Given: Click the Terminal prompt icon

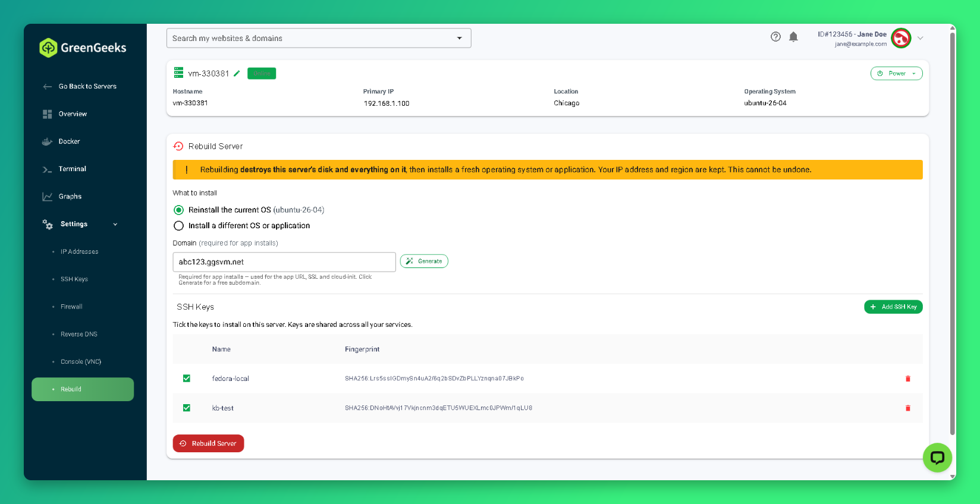Looking at the screenshot, I should tap(48, 169).
